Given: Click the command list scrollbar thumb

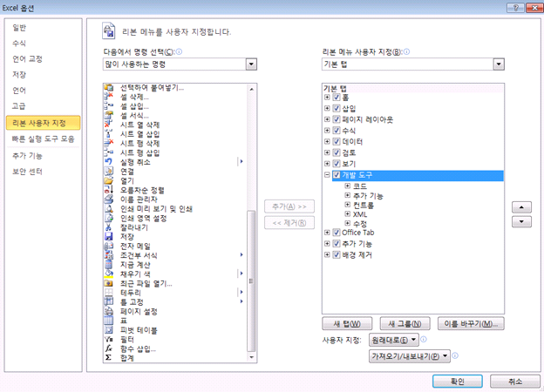Looking at the screenshot, I should 251,281.
